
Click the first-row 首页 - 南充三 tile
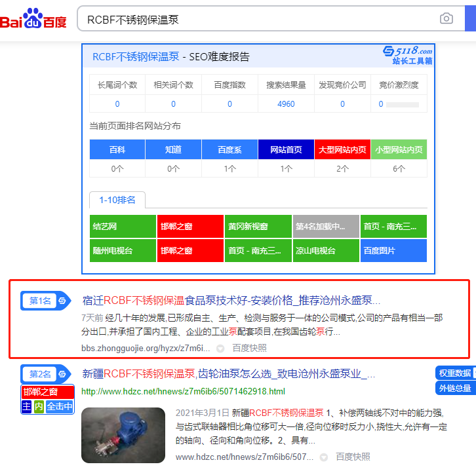point(394,226)
